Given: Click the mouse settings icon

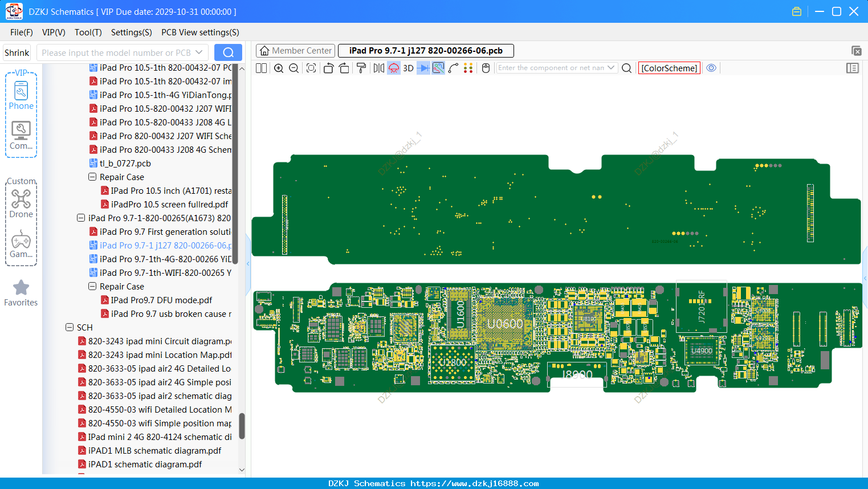Looking at the screenshot, I should pyautogui.click(x=486, y=68).
